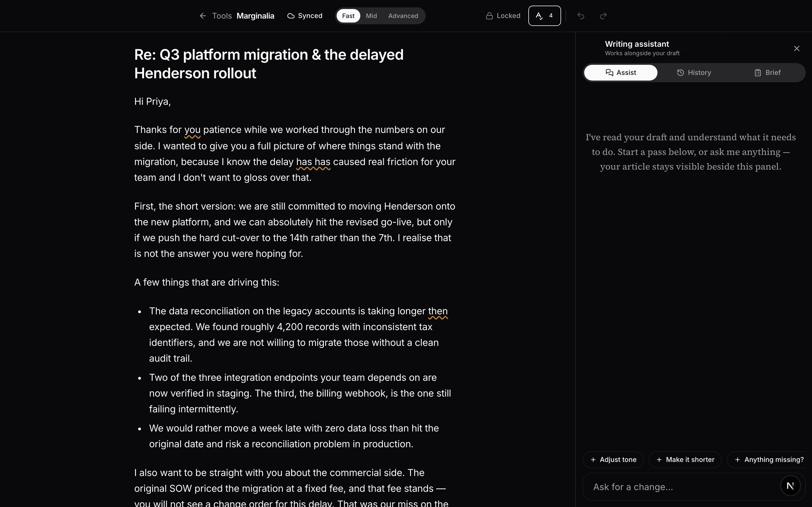This screenshot has height=507, width=812.
Task: Switch to Mid mode
Action: [x=371, y=16]
